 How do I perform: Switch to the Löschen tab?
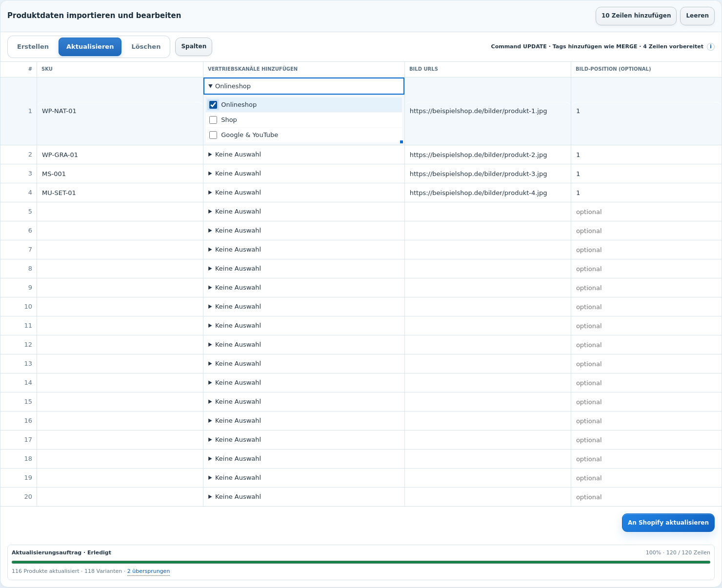(x=146, y=47)
